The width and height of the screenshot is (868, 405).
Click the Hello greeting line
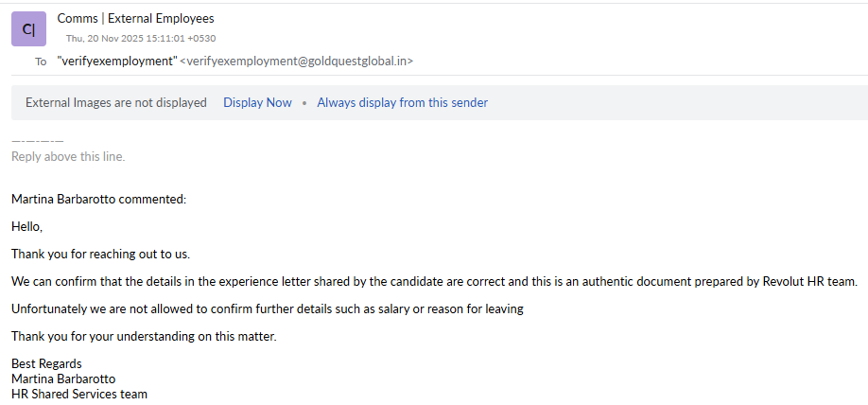coord(27,226)
